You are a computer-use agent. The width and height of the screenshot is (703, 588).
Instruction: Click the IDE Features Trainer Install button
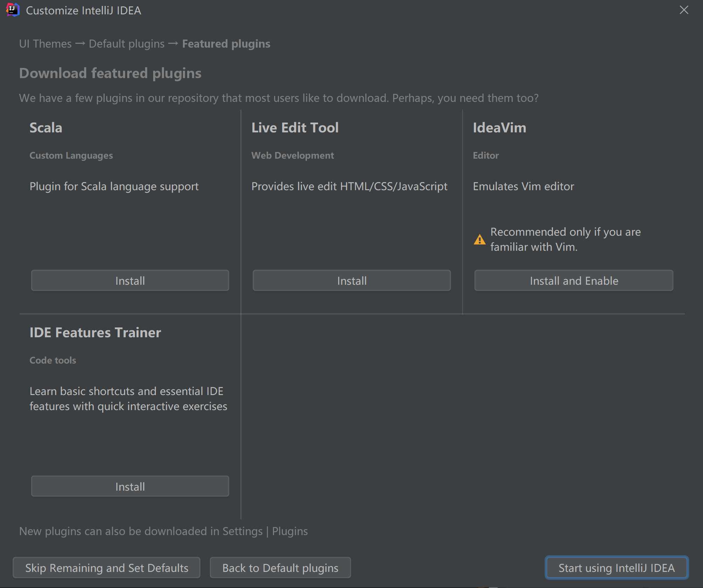coord(130,485)
